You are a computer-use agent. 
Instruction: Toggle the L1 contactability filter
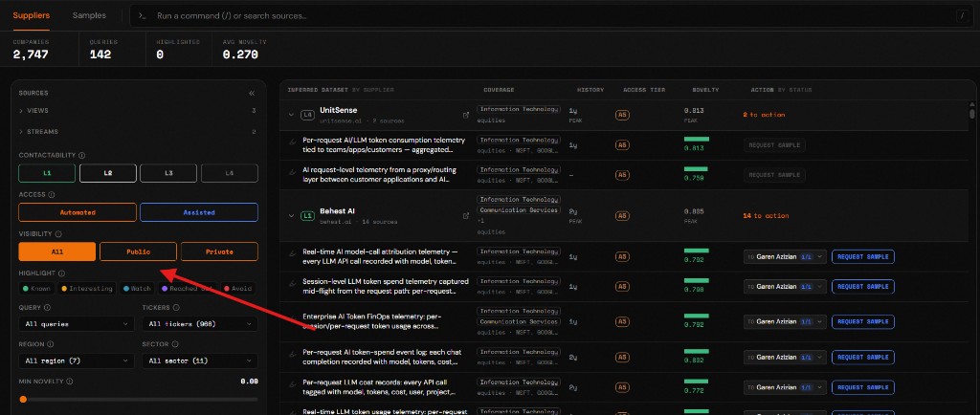[47, 173]
